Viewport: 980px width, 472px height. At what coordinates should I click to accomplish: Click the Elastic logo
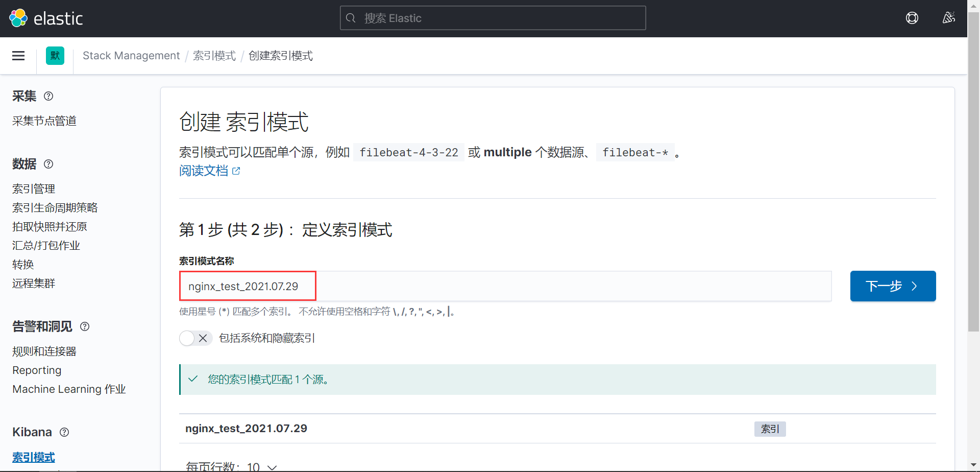[x=46, y=18]
